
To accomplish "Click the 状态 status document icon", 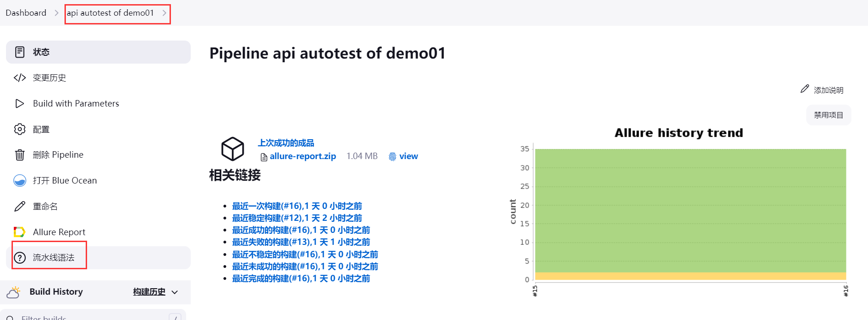I will [20, 52].
